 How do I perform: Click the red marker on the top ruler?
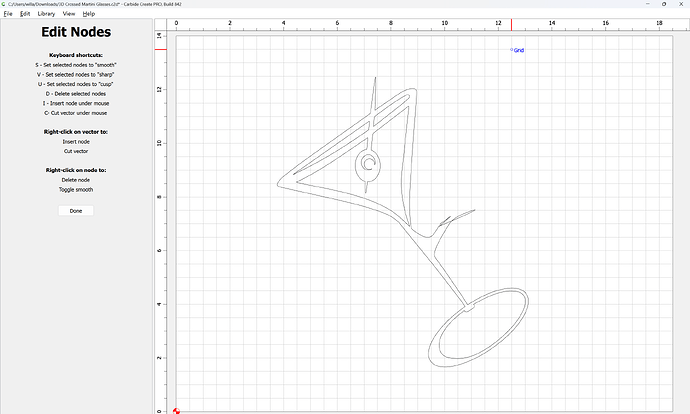tap(511, 24)
